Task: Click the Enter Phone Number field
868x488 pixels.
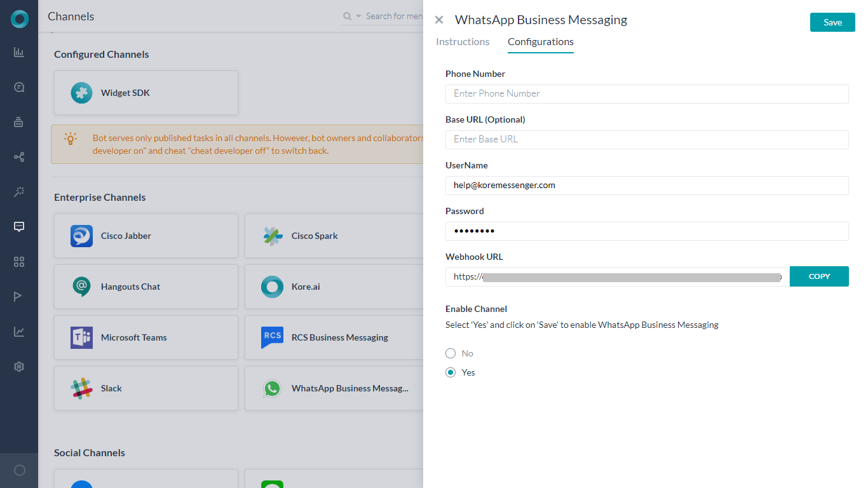Action: point(647,93)
